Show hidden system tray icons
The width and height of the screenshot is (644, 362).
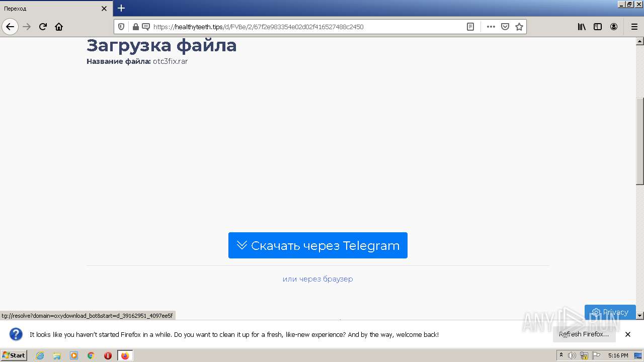561,355
